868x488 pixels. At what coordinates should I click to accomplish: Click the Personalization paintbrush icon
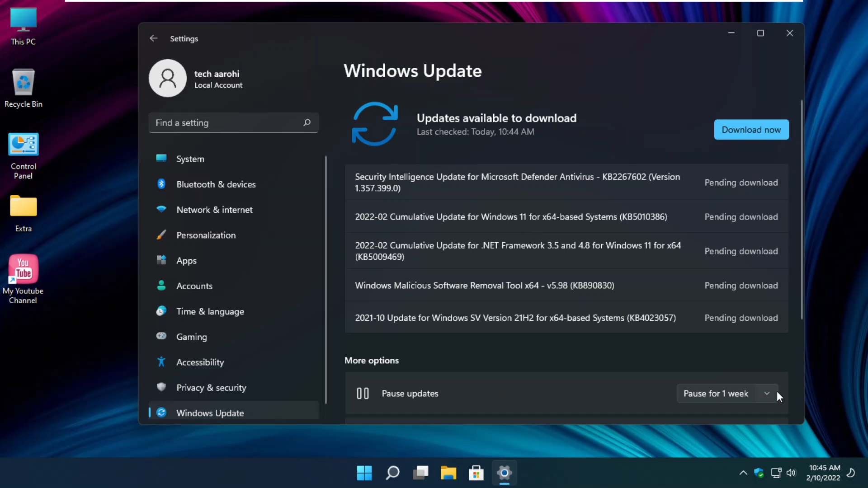pos(161,235)
